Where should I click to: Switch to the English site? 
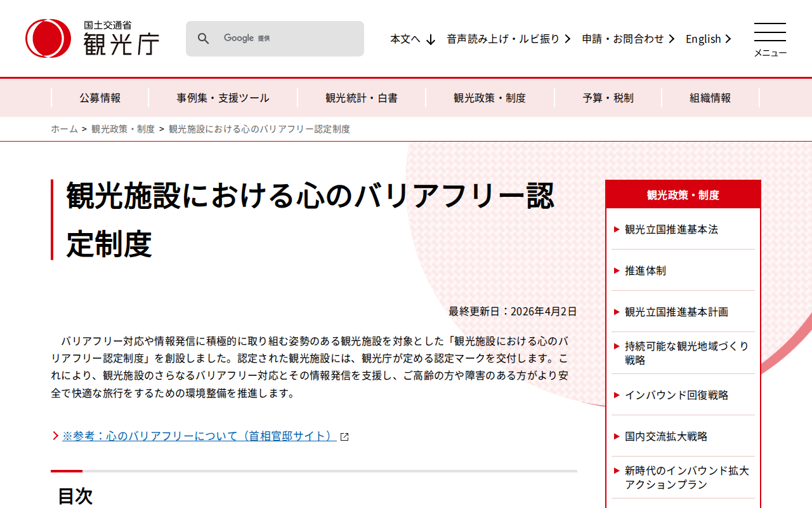click(x=703, y=39)
